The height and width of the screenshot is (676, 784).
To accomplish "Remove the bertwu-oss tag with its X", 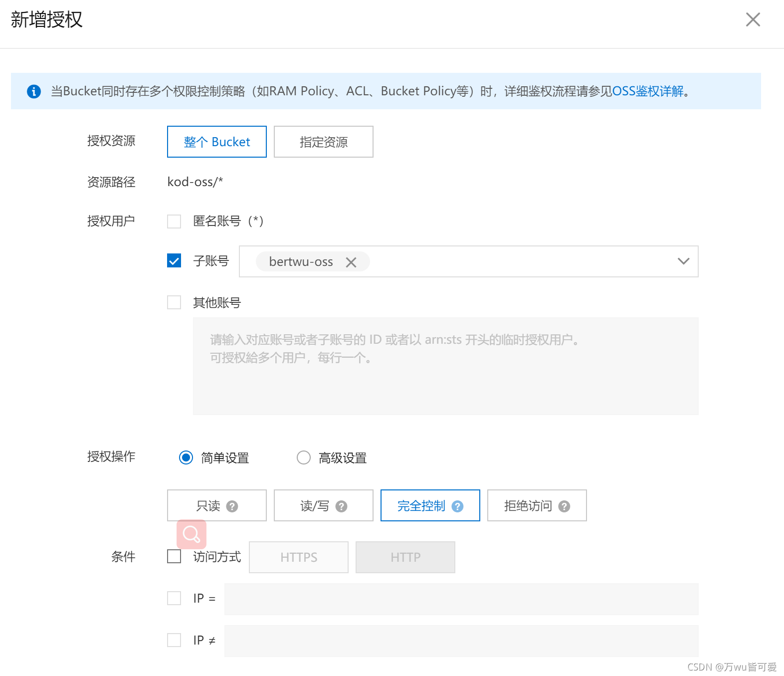I will pos(351,262).
